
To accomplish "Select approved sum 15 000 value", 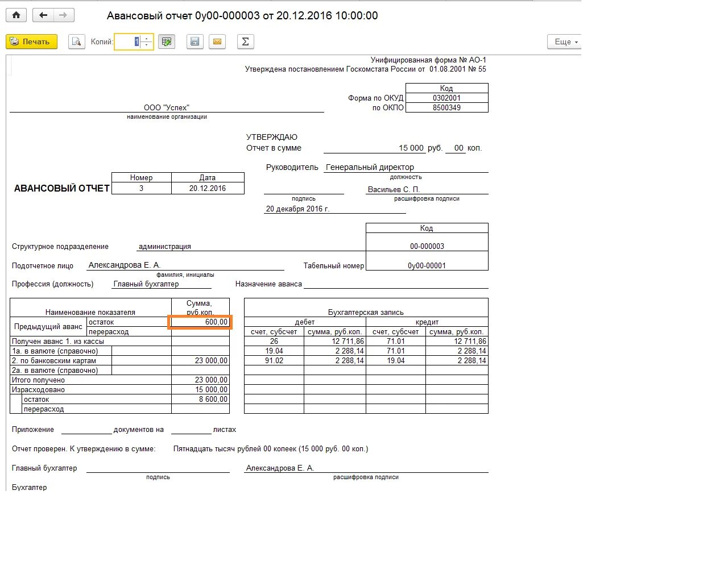I will 411,148.
